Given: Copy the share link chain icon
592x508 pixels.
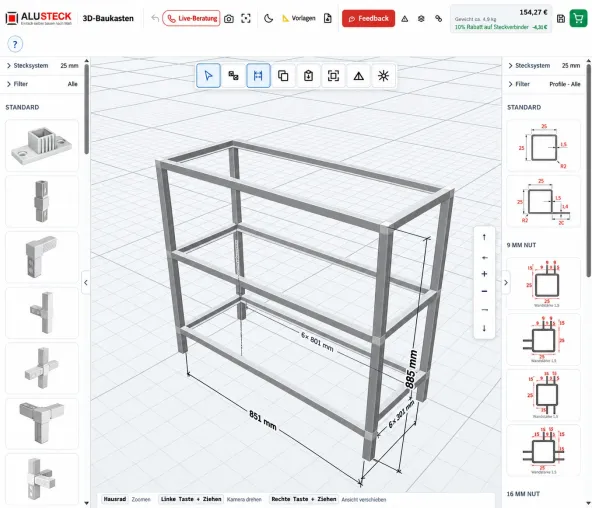Looking at the screenshot, I should pyautogui.click(x=438, y=18).
